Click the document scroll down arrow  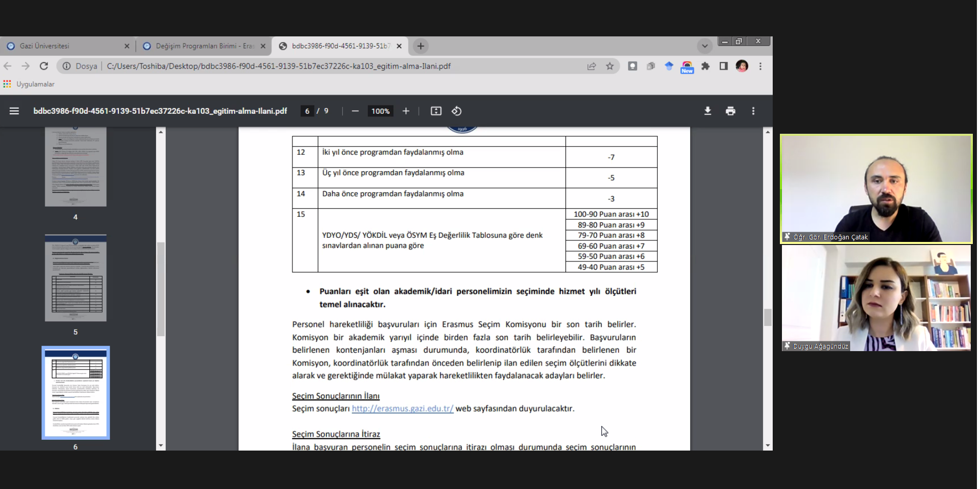(x=768, y=446)
